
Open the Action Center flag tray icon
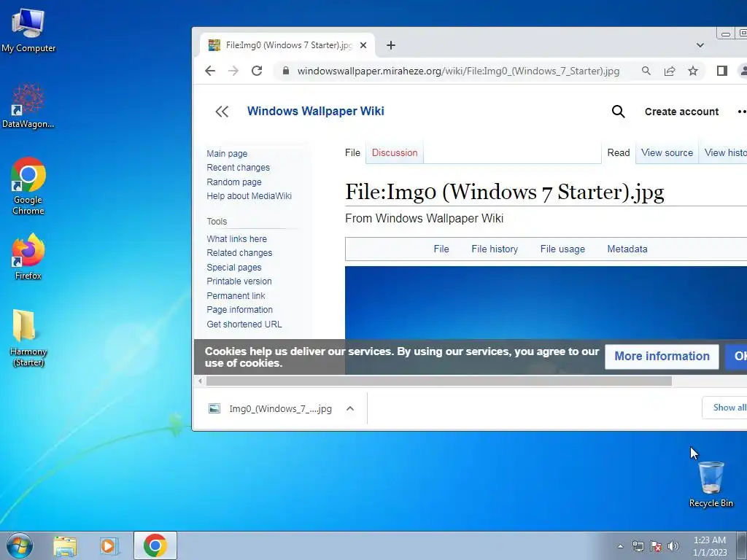click(x=656, y=546)
